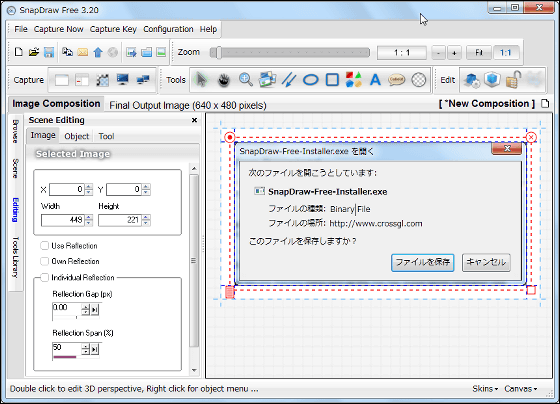The height and width of the screenshot is (404, 560).
Task: Close the Scene Editing panel
Action: click(x=194, y=120)
